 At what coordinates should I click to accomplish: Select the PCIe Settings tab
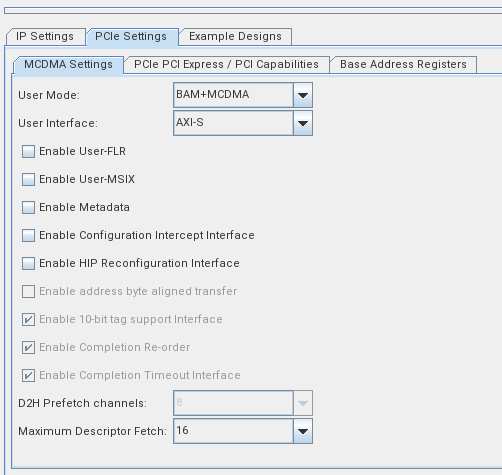(x=131, y=36)
